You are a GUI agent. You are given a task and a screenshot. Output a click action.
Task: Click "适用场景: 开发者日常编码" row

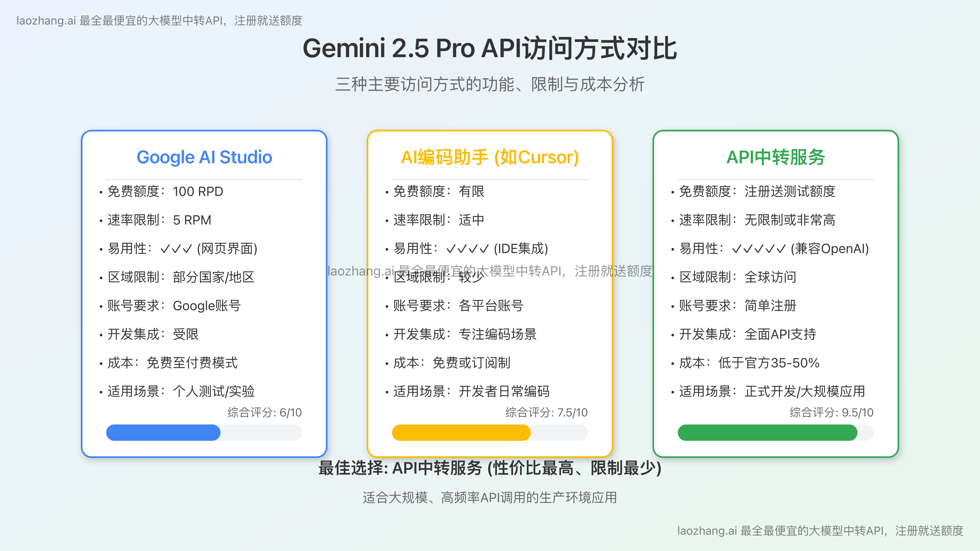[x=468, y=391]
